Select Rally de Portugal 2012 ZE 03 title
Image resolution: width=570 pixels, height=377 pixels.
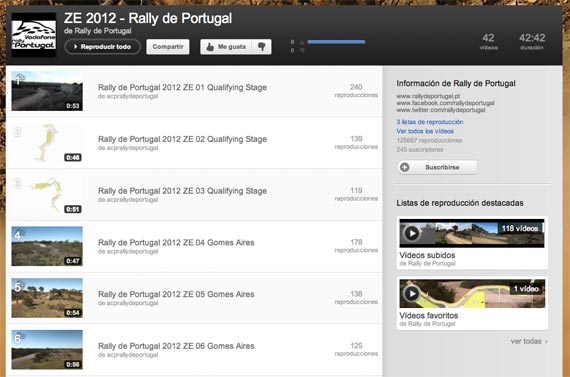point(182,191)
